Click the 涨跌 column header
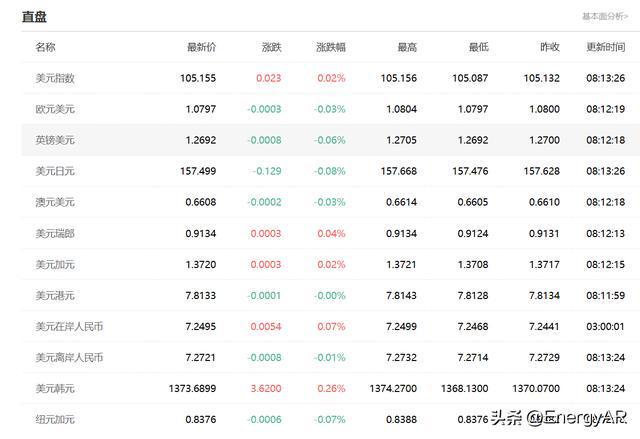Viewport: 640px width, 439px height. pyautogui.click(x=271, y=47)
